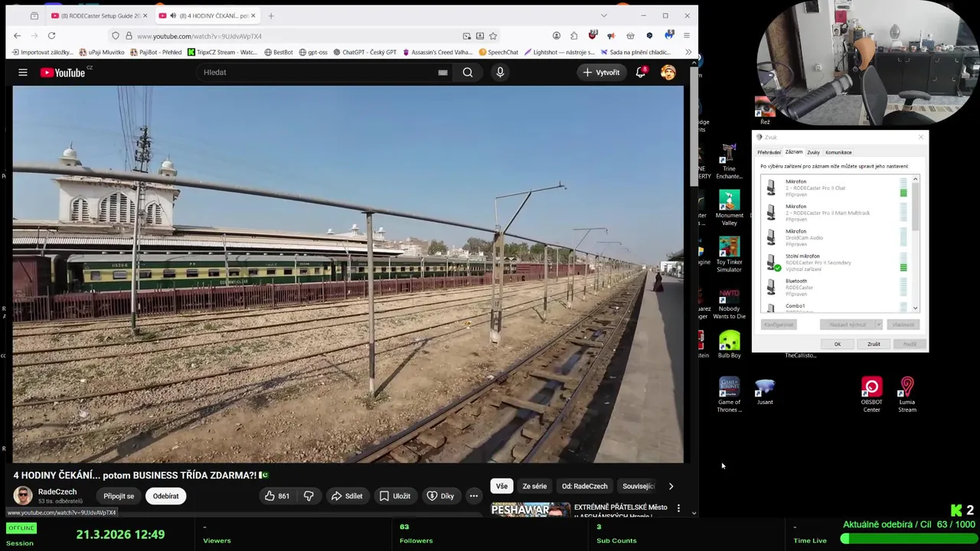Click the Připojit se join button
This screenshot has height=551, width=980.
click(119, 496)
